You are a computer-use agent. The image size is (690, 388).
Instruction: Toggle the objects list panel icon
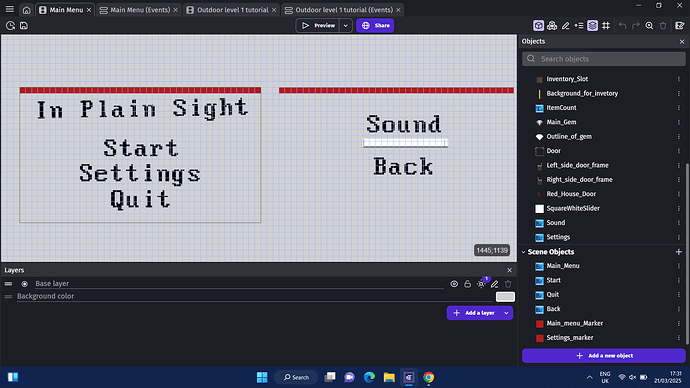click(538, 26)
